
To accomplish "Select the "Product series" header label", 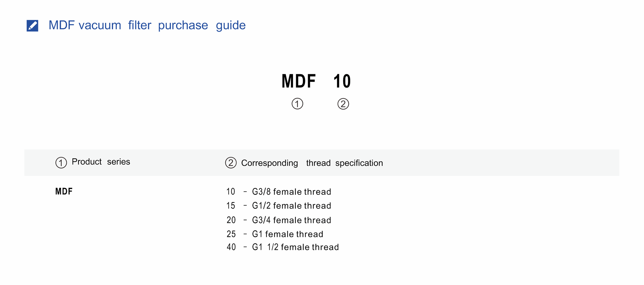I will [101, 162].
